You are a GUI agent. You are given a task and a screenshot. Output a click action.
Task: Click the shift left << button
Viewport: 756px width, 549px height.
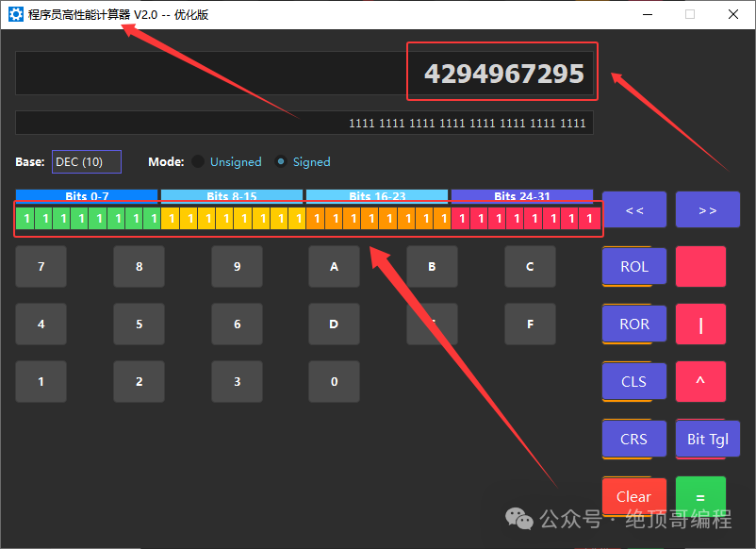[634, 209]
